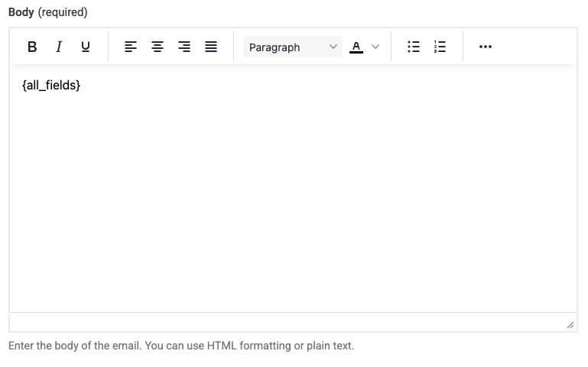The width and height of the screenshot is (588, 367).
Task: Expand the text color picker arrow
Action: [375, 47]
